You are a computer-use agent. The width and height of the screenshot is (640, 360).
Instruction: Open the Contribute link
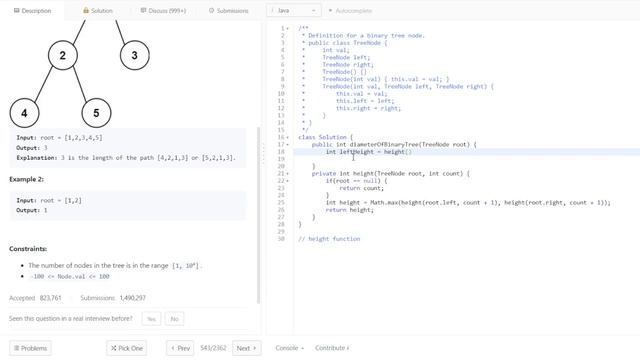332,348
